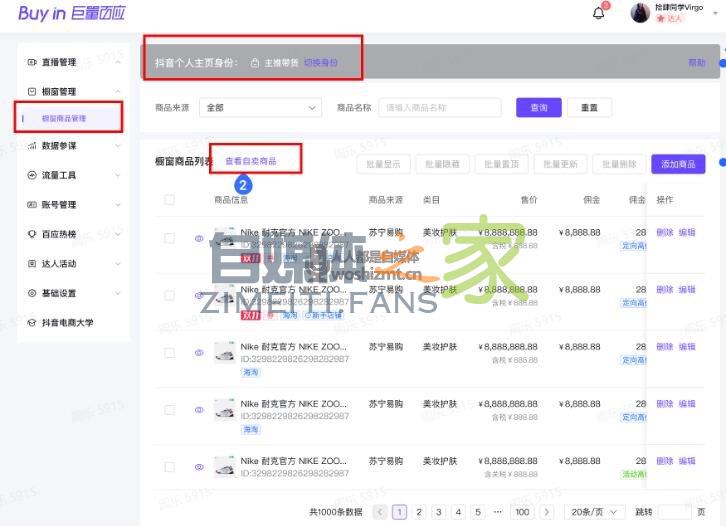Tick the checkbox of the last Nike row

click(169, 467)
